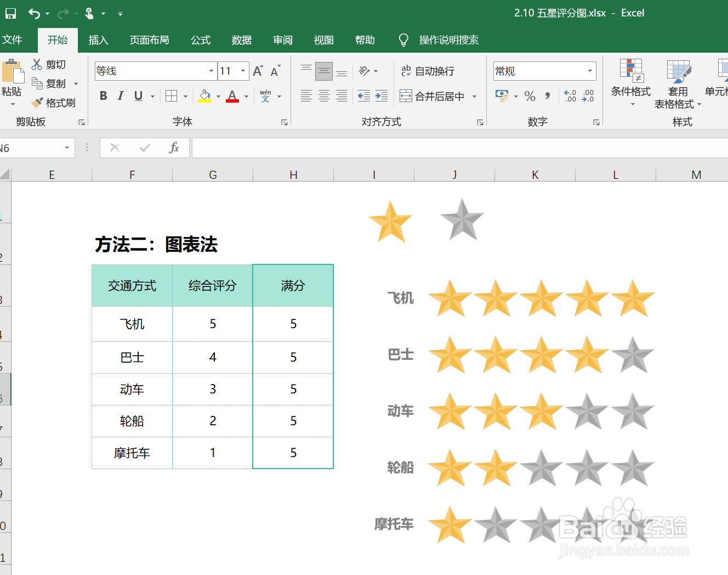Click the 剪切 (Cut) scissors icon
The height and width of the screenshot is (575, 728).
pos(37,64)
